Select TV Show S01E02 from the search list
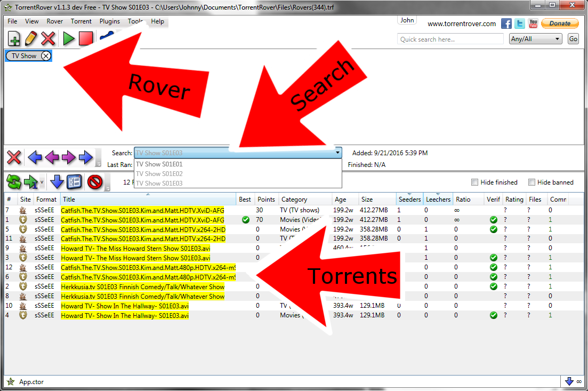The height and width of the screenshot is (391, 588). point(238,174)
